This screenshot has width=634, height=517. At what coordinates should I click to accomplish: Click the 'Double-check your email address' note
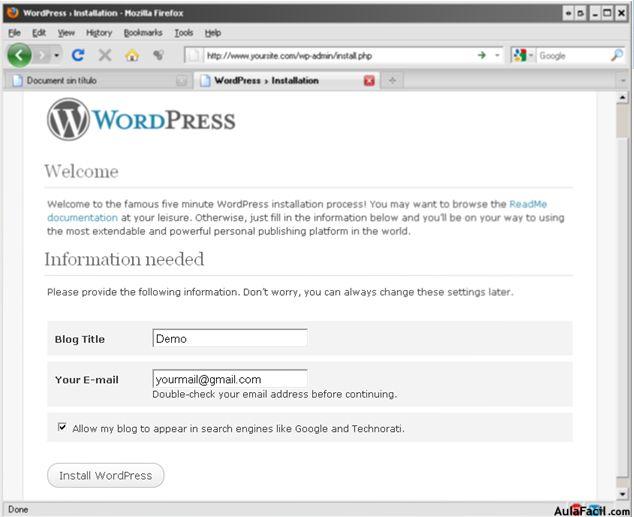[x=275, y=394]
